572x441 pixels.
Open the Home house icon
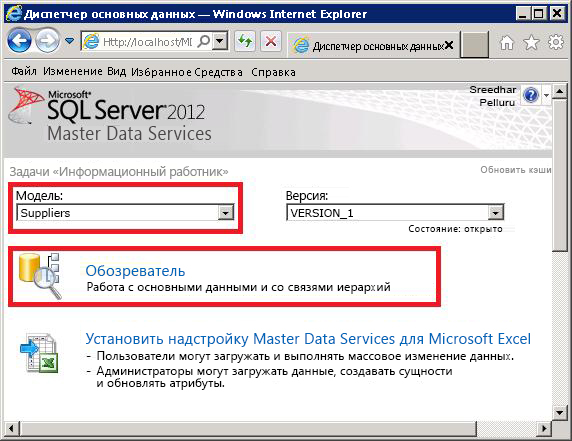click(x=507, y=43)
